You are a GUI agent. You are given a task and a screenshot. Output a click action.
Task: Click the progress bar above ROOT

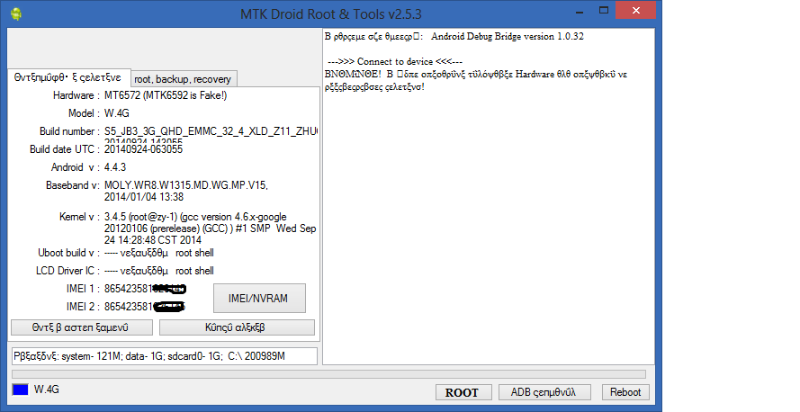(329, 374)
